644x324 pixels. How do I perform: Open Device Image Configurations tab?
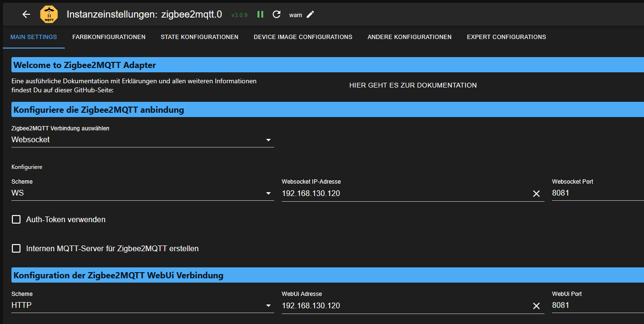(x=303, y=37)
